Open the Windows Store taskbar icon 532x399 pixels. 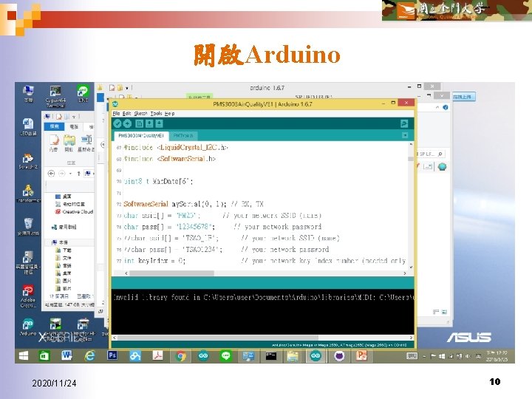[44, 356]
